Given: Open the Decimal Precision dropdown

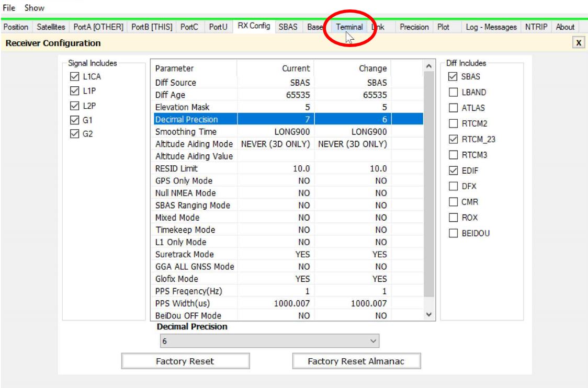Looking at the screenshot, I should (x=269, y=341).
